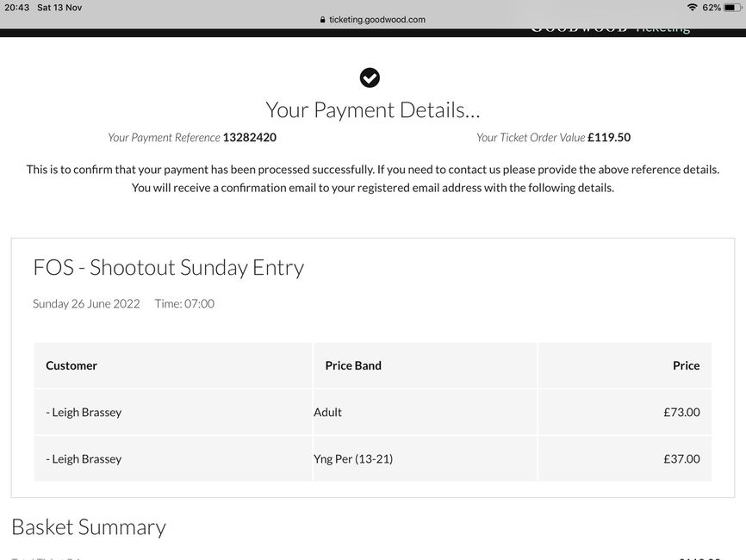Image resolution: width=746 pixels, height=560 pixels.
Task: Select the payment reference number 13282420
Action: click(249, 138)
